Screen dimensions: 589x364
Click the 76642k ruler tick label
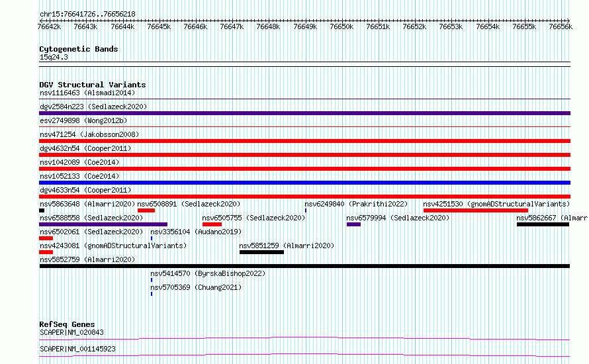(49, 26)
